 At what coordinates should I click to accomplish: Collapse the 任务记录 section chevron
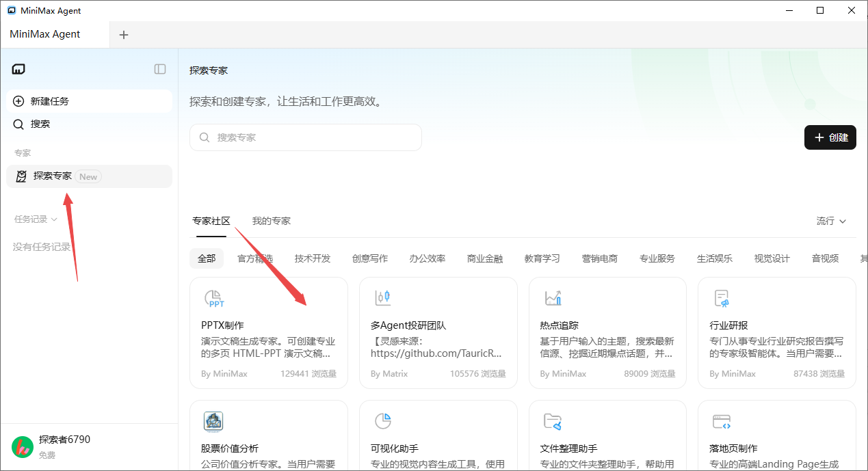[x=54, y=219]
